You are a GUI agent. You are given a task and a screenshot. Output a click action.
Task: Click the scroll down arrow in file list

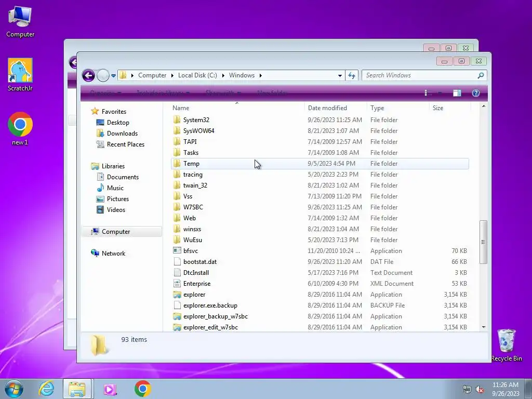click(484, 327)
